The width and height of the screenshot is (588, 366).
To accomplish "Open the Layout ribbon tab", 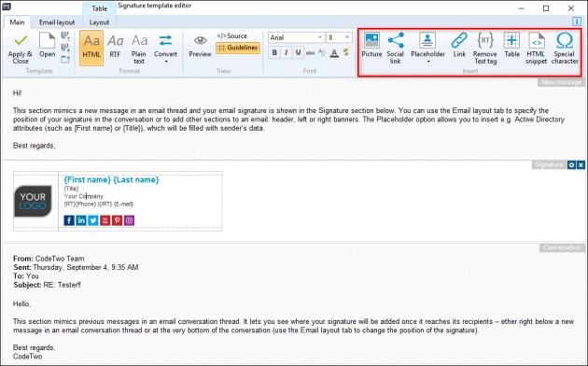I will click(99, 22).
